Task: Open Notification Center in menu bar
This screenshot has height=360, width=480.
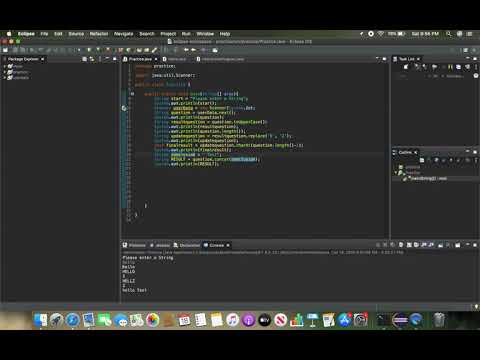Action: click(470, 34)
